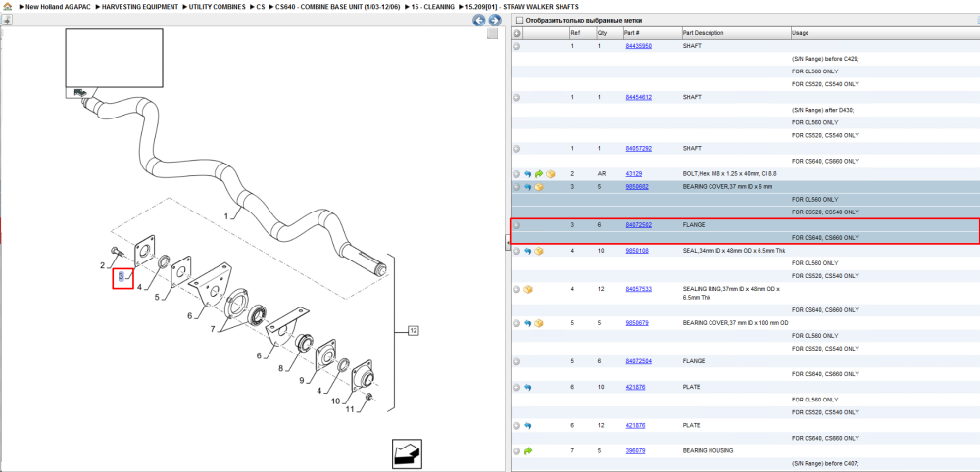Select callout 11 near the nut
Screen dimensions: 980x472
pyautogui.click(x=350, y=409)
